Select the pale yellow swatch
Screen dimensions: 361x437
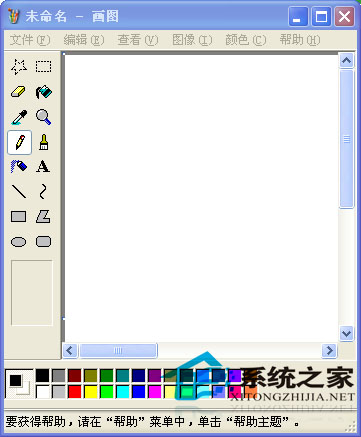(171, 392)
